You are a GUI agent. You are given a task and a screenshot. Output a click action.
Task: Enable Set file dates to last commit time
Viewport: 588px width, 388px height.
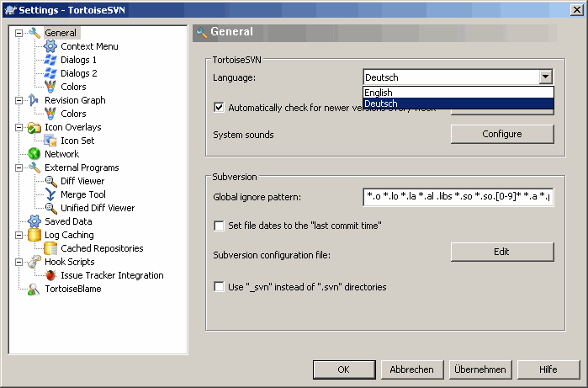point(219,226)
